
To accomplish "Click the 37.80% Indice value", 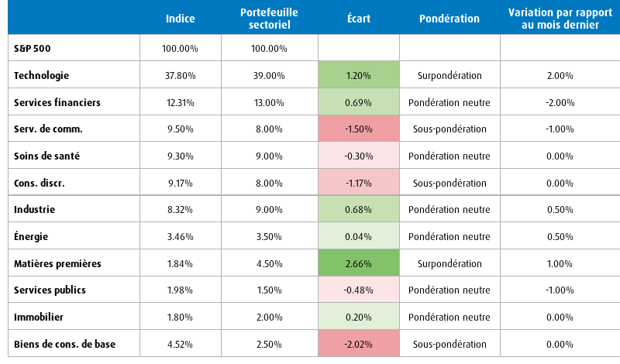I will click(181, 75).
